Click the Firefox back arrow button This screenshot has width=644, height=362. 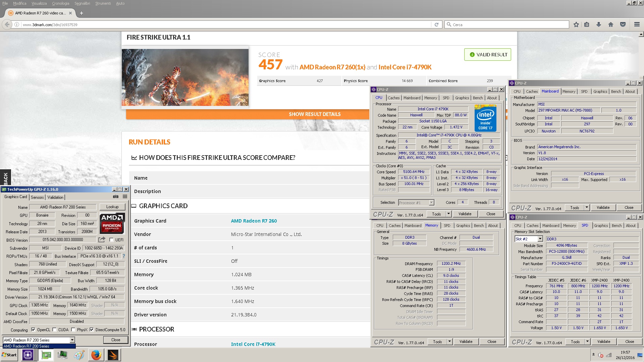tap(7, 24)
